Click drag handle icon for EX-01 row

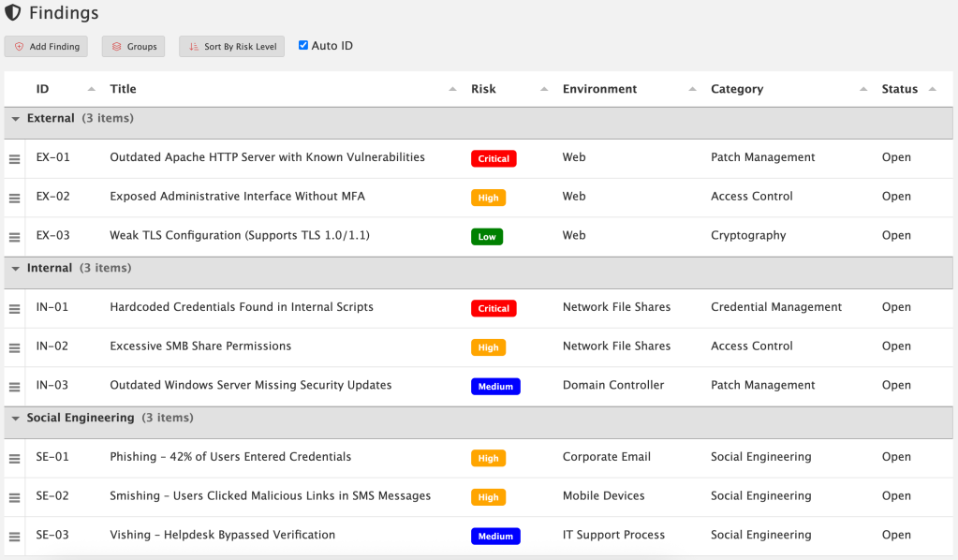(14, 159)
